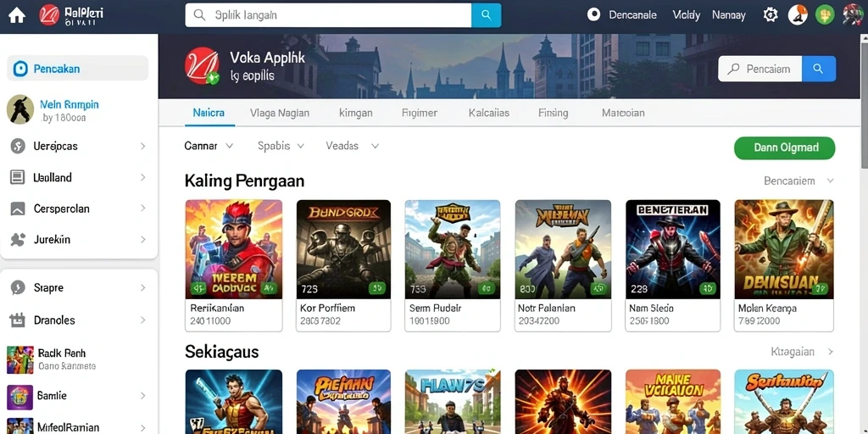Click the Pencaiem banner search field

[760, 69]
